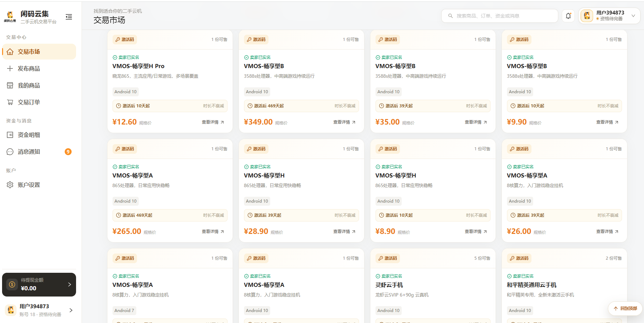Click the 账户设置 gear icon
Screen dimensions: 644x323
pyautogui.click(x=10, y=185)
